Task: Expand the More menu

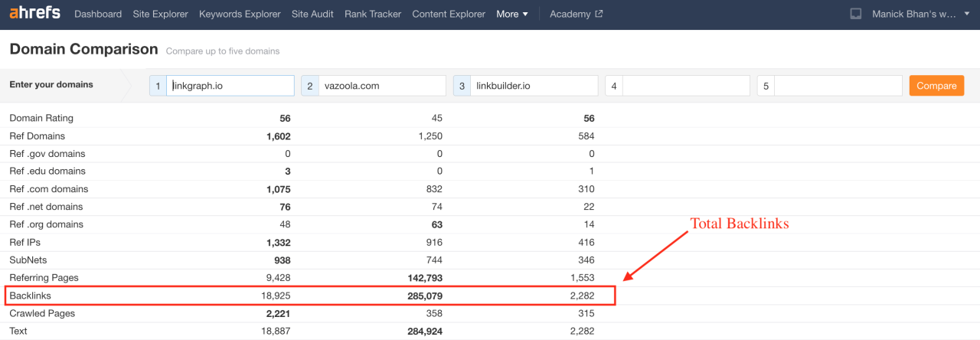Action: click(511, 15)
